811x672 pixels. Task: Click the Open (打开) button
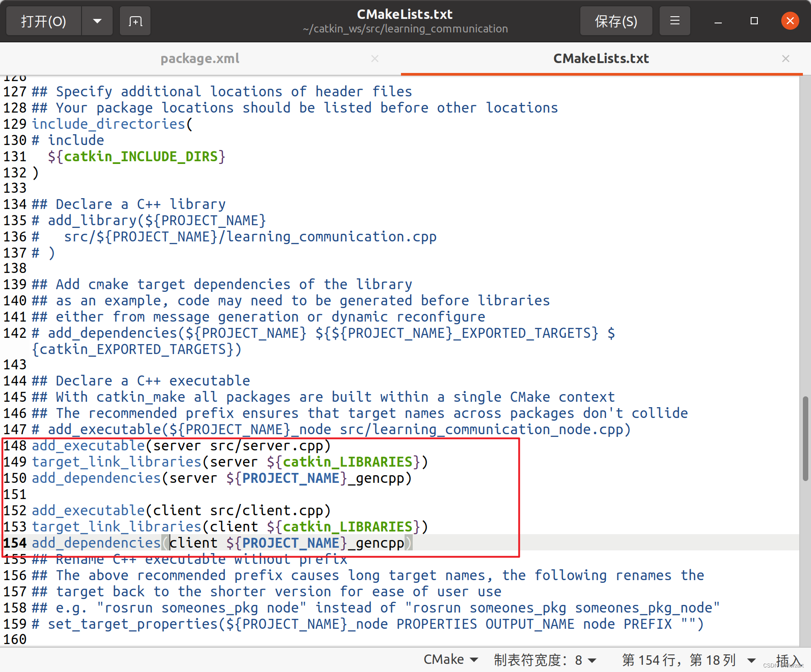pos(44,21)
